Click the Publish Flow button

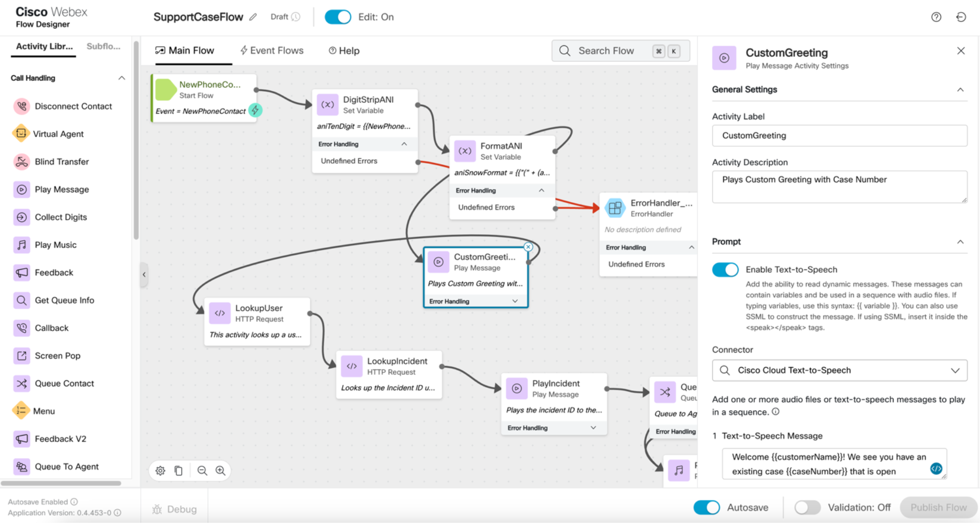click(938, 507)
